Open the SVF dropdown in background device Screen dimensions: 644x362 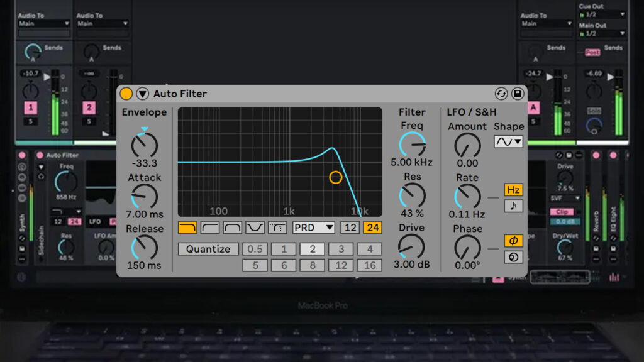click(565, 198)
